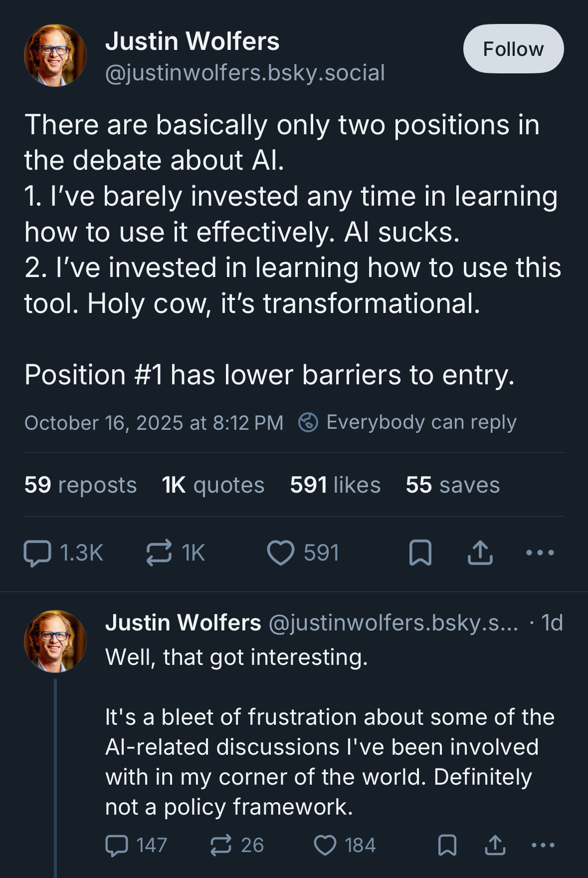
Task: Show the 591 likes list
Action: point(335,485)
